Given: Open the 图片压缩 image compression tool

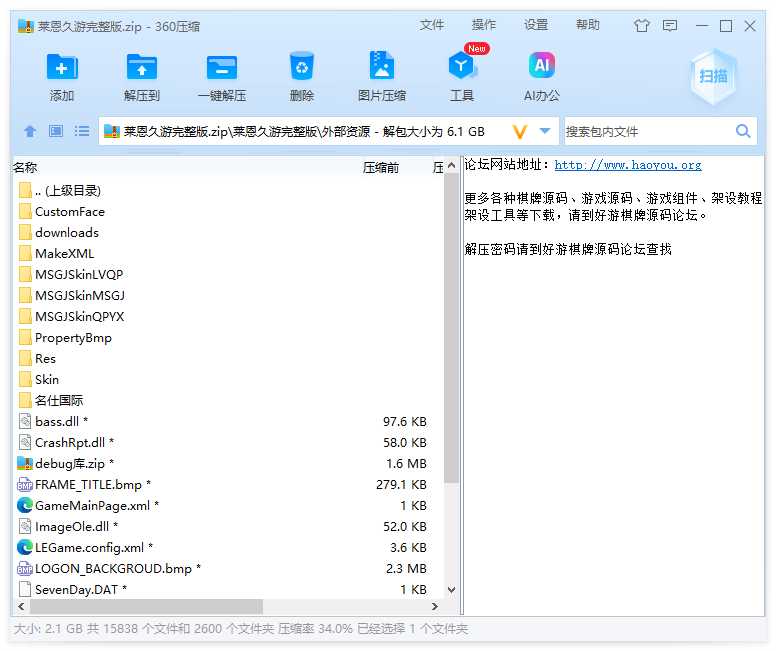Looking at the screenshot, I should pyautogui.click(x=382, y=65).
